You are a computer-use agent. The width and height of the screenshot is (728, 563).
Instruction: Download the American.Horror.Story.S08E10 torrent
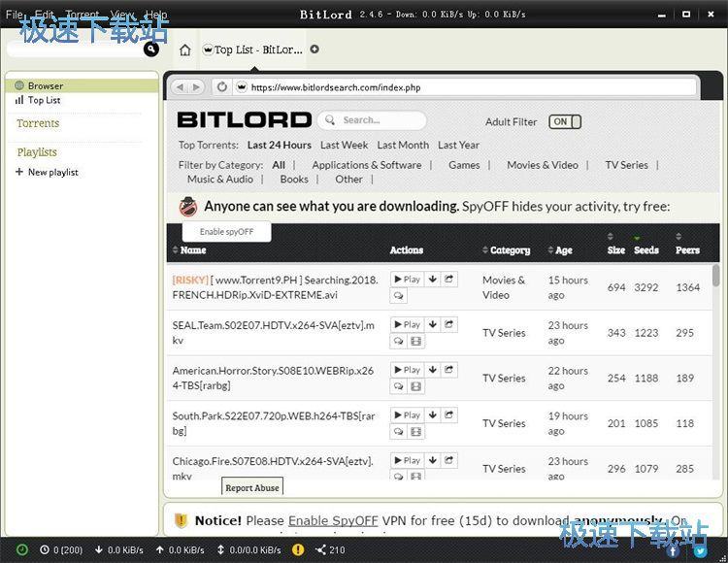coord(432,370)
